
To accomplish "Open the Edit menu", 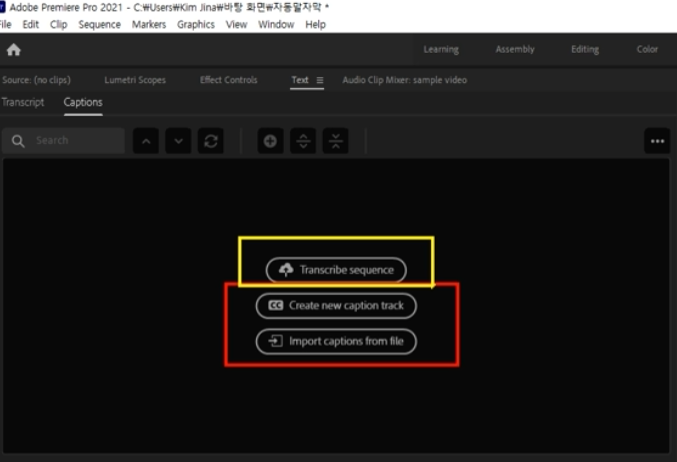I will (x=31, y=25).
